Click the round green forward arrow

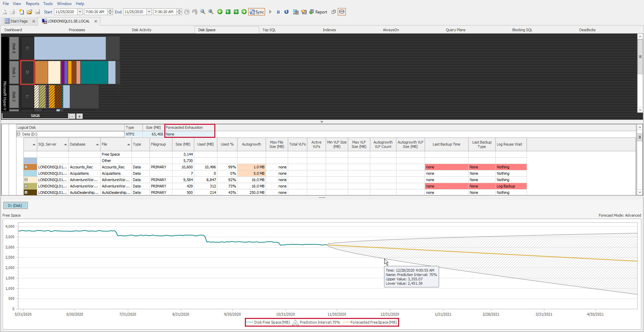coord(244,12)
